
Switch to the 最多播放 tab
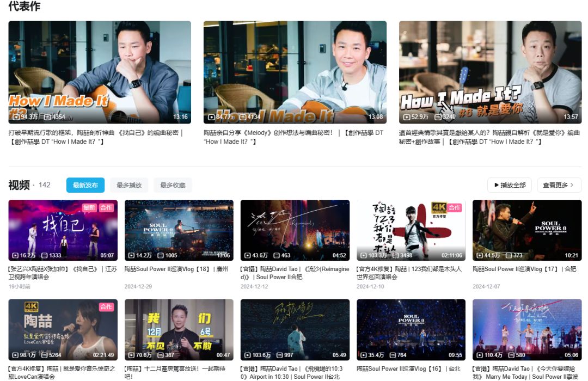click(x=129, y=185)
